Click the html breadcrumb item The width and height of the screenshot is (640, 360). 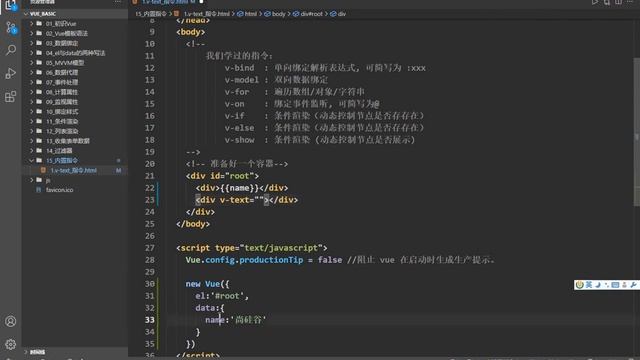(x=247, y=14)
